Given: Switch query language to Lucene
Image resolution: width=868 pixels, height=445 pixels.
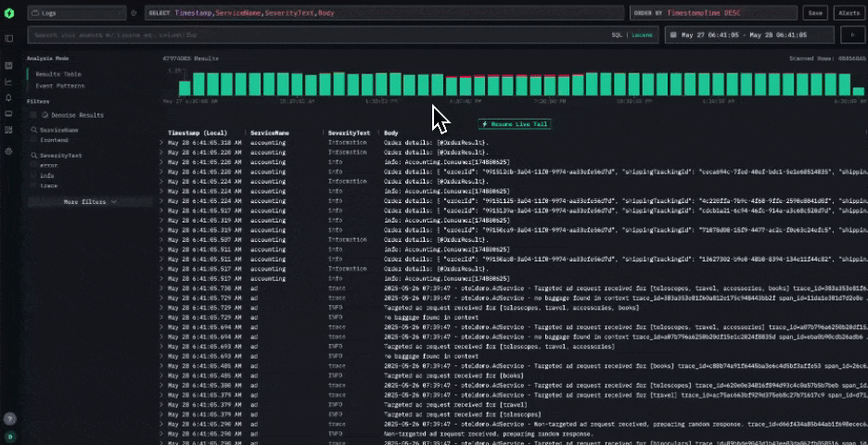Looking at the screenshot, I should click(641, 34).
